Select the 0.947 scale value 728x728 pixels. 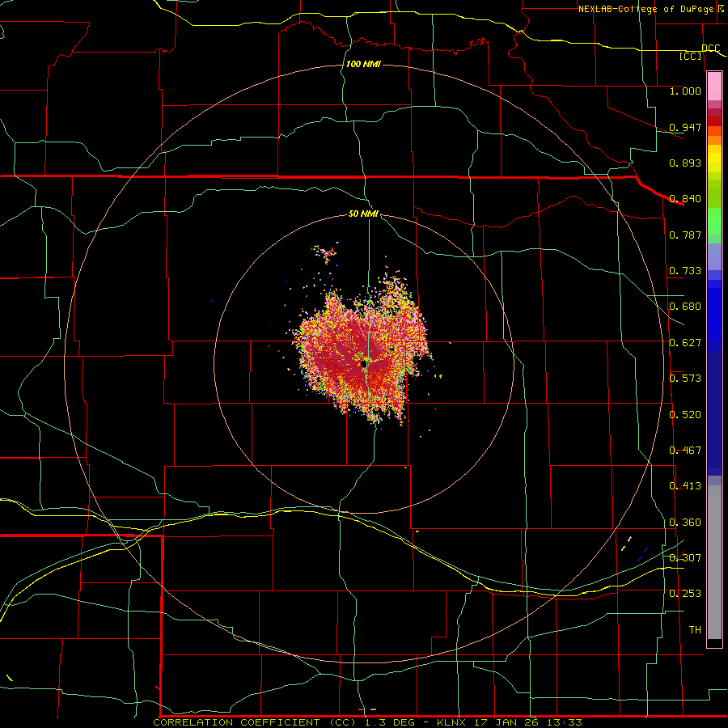(685, 127)
